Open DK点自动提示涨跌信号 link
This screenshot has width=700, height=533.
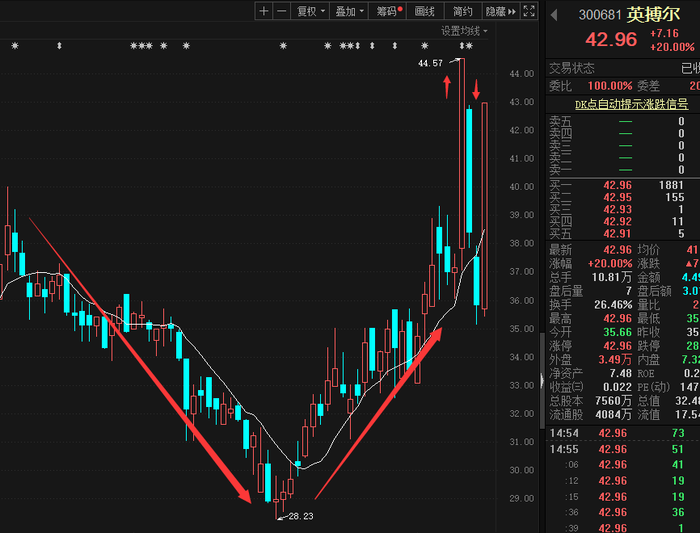pos(631,104)
